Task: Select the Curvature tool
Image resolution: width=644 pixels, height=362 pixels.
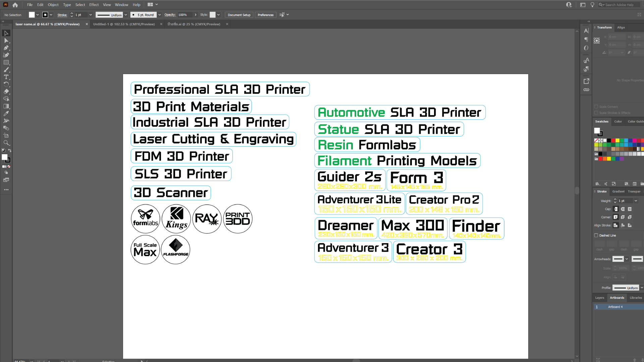Action: (6, 55)
